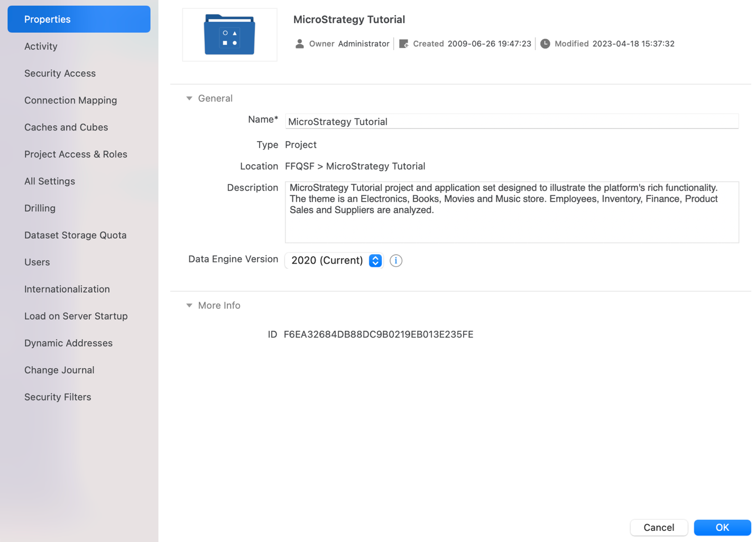Open the Users section
756x542 pixels.
37,262
